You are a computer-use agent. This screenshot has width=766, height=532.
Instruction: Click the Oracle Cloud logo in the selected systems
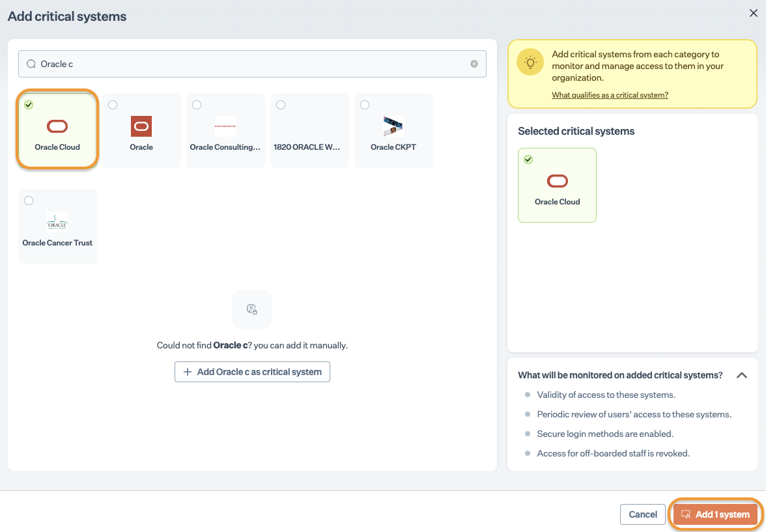coord(558,181)
